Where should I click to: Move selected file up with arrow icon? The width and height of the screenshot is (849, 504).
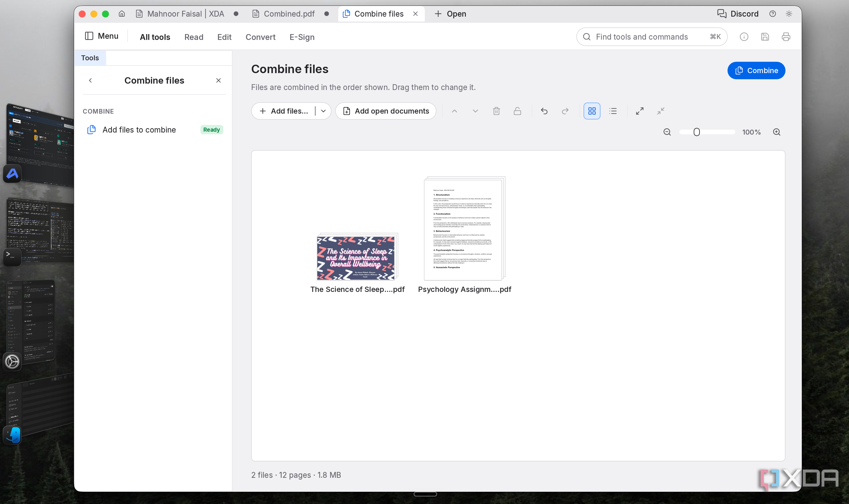tap(455, 111)
